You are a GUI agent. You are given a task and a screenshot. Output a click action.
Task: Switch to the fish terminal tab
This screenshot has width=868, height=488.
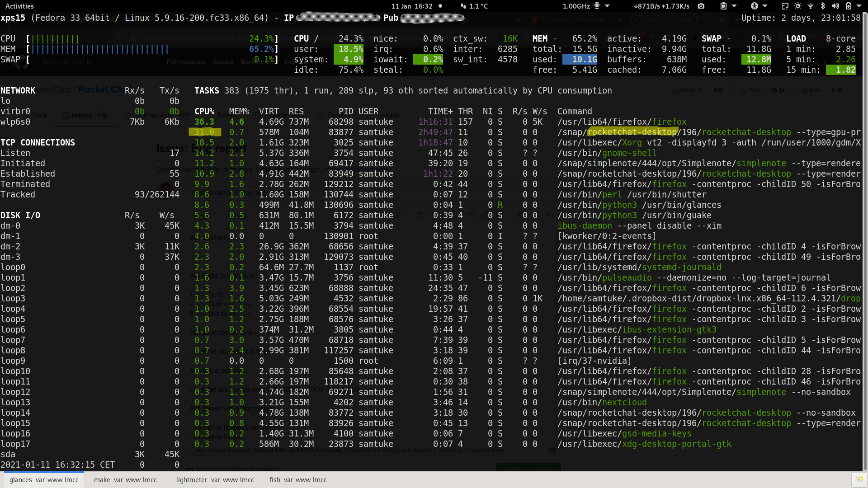298,480
